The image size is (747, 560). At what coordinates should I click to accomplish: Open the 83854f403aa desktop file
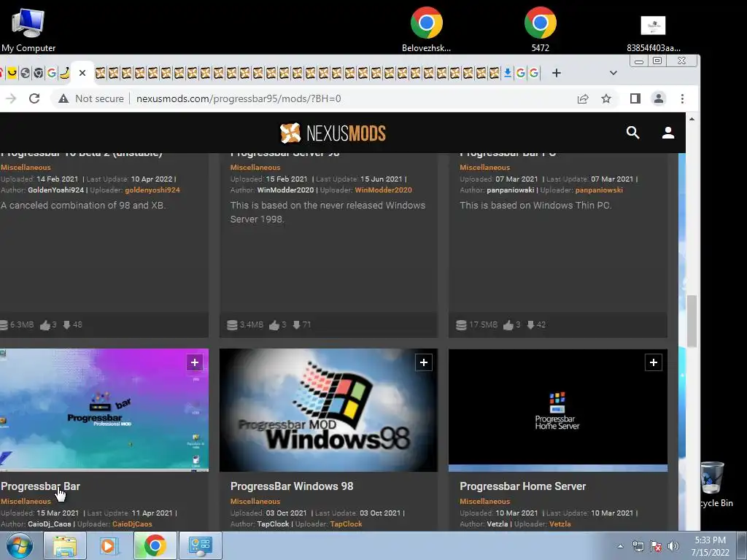(x=653, y=34)
